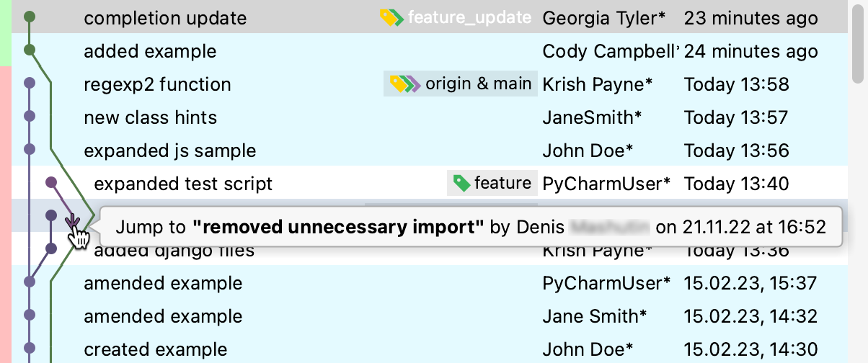Click the purple node for regexp2 function
The image size is (868, 363).
[x=29, y=84]
